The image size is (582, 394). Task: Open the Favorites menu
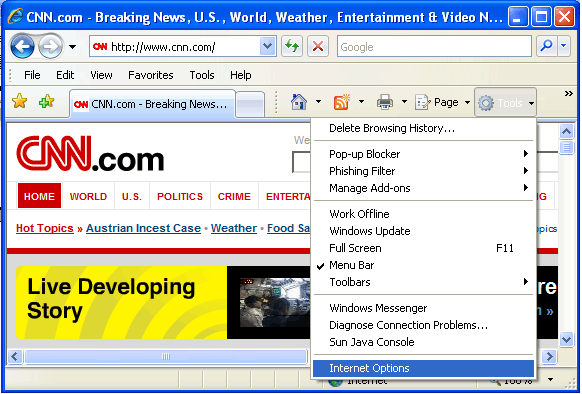click(x=151, y=75)
